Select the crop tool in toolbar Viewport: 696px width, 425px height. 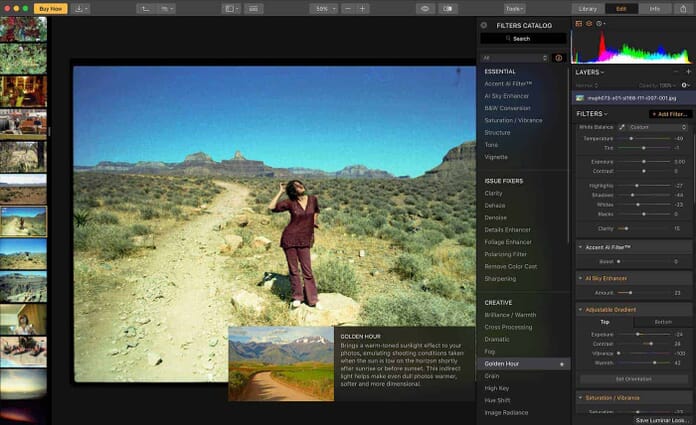point(145,8)
